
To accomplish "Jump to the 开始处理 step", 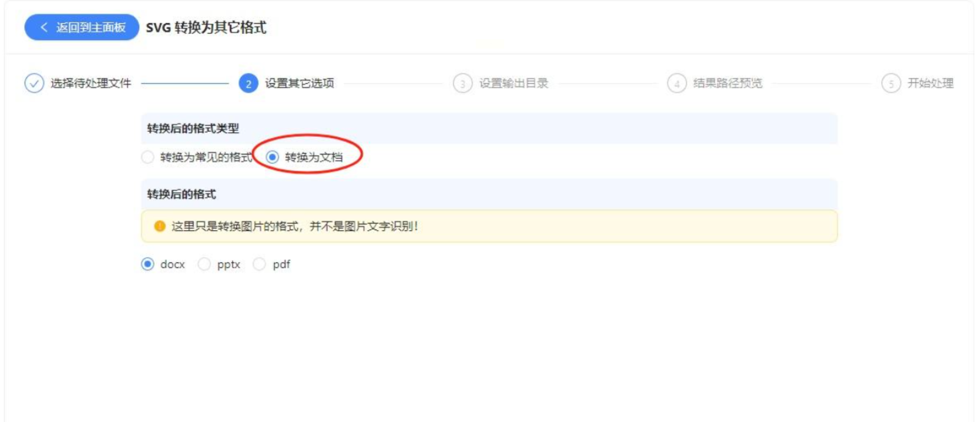I will click(930, 83).
